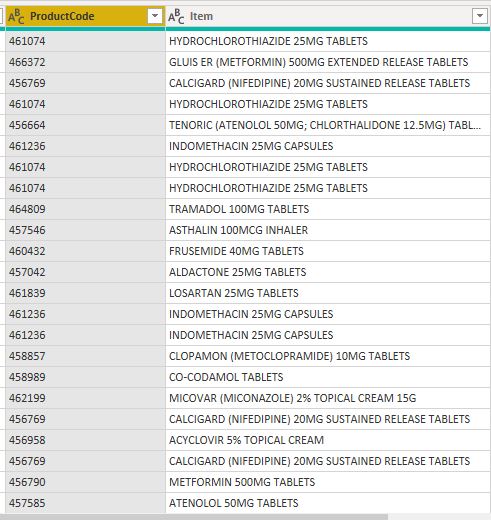Select TENORIC (ATENOLOL 50MG; CHLORTHALIDONE 12.5MG) cell

(x=328, y=125)
